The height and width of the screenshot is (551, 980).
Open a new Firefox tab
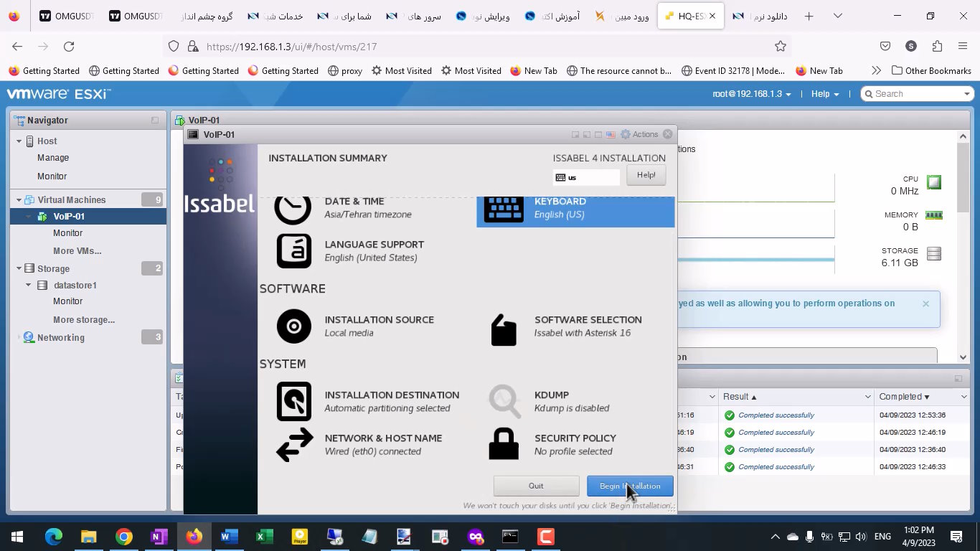pos(809,16)
